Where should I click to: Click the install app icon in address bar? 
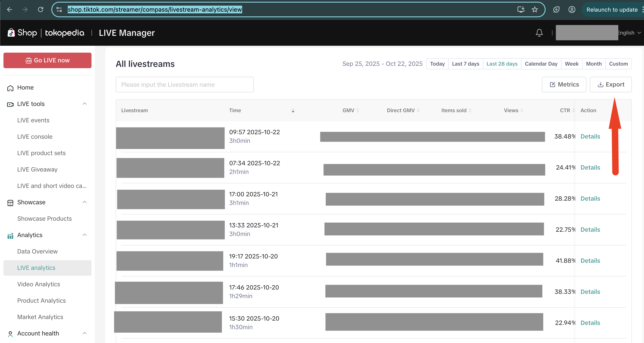point(521,9)
